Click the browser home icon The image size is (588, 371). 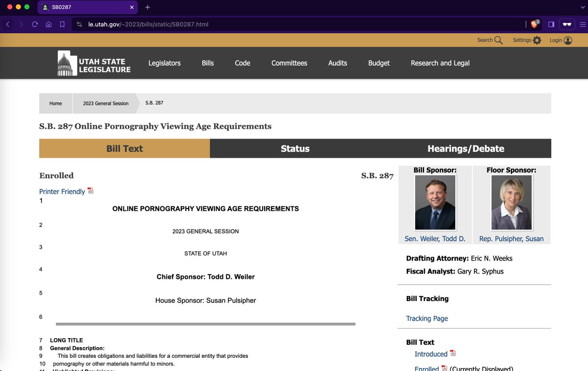[x=49, y=24]
